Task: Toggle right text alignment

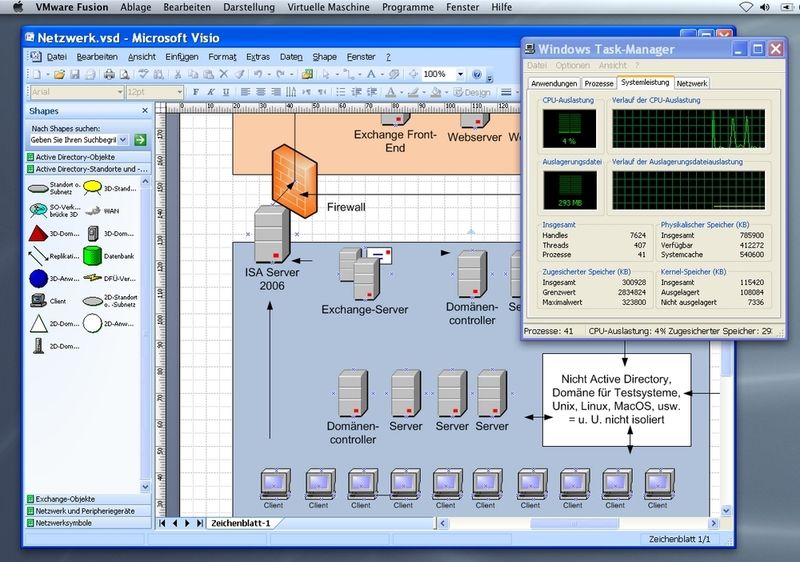Action: point(276,92)
